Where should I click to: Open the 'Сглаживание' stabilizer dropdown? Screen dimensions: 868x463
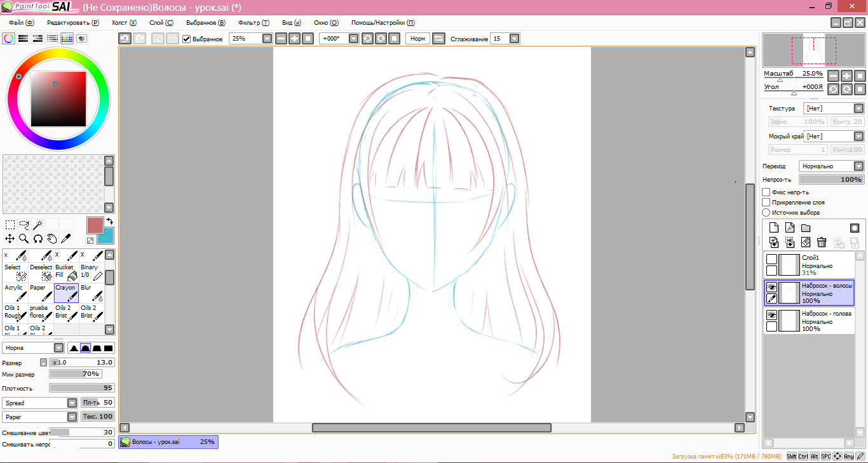(x=514, y=39)
